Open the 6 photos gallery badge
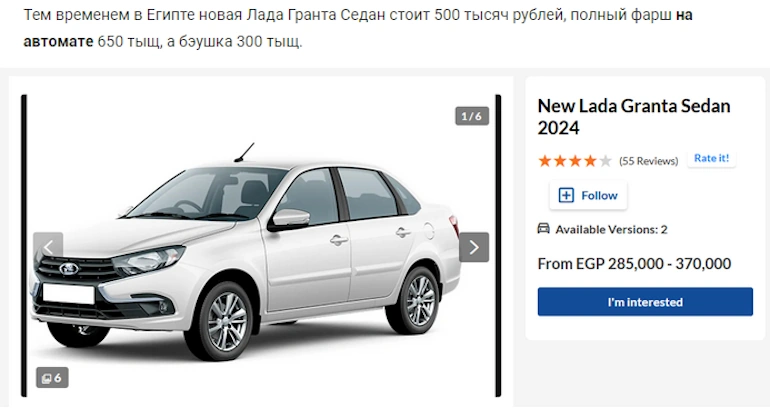 pos(52,378)
